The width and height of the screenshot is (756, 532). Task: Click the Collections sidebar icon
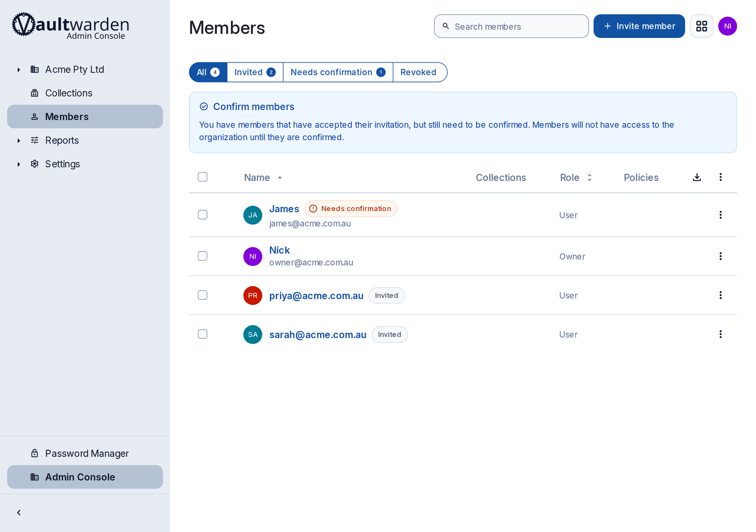(35, 93)
